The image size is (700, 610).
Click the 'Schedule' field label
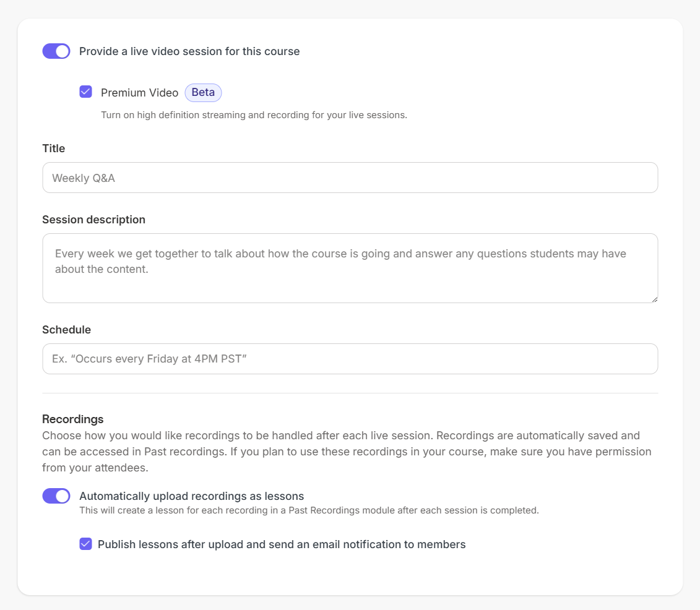tap(66, 330)
